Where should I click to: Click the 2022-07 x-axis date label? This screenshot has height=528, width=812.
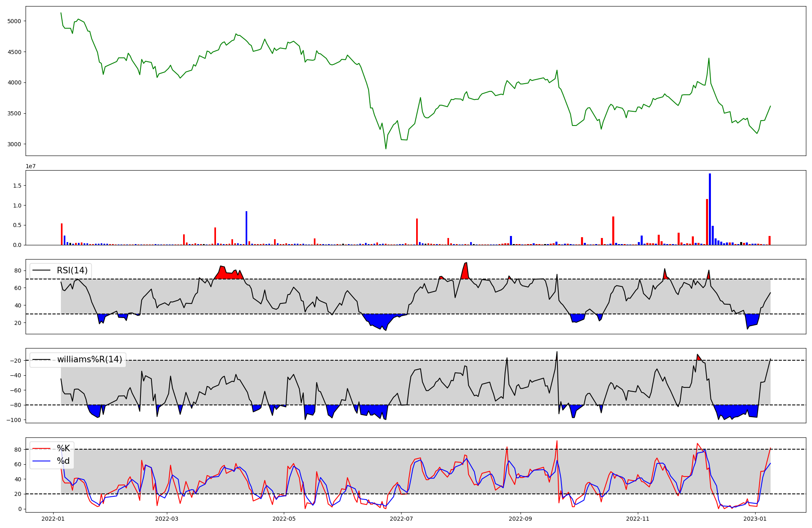[401, 519]
